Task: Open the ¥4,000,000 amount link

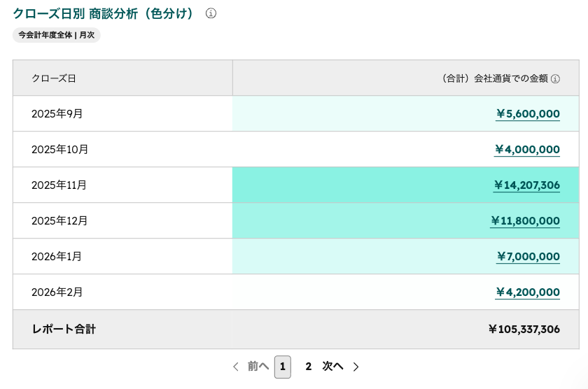Action: tap(527, 150)
